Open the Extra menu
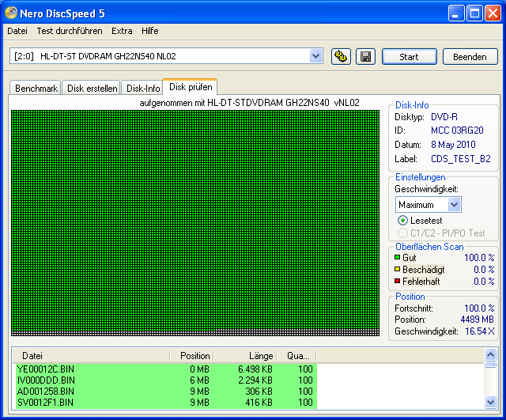Screen dimensions: 506x420 pyautogui.click(x=122, y=31)
